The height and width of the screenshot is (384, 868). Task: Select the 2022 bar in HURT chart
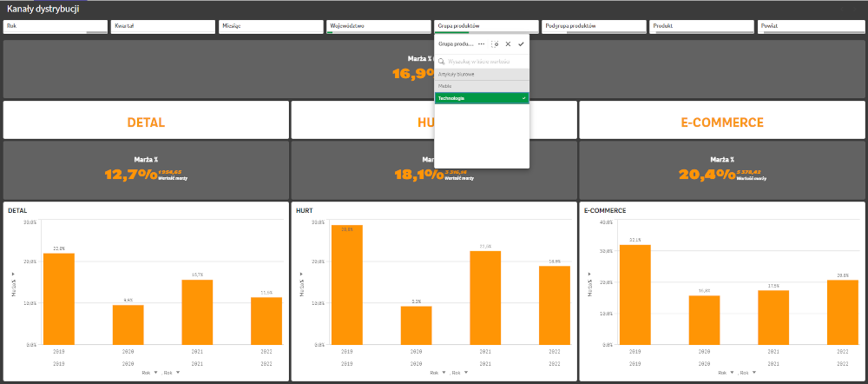(x=554, y=305)
